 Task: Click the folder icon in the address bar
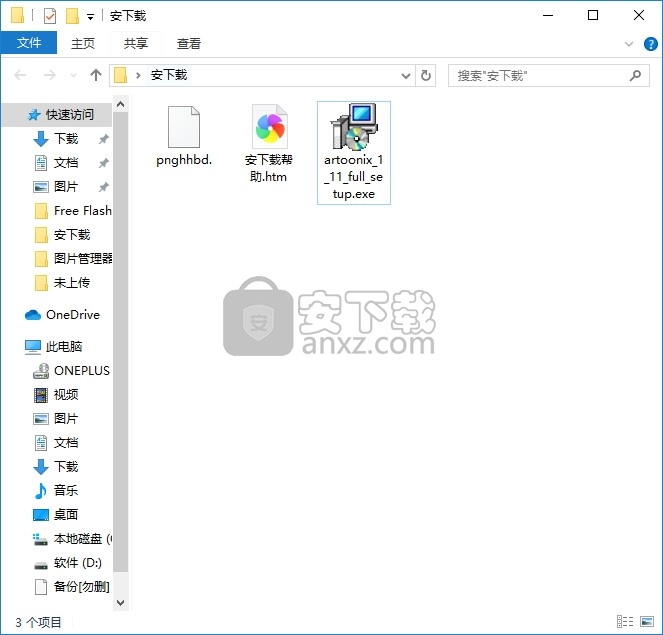click(x=121, y=76)
